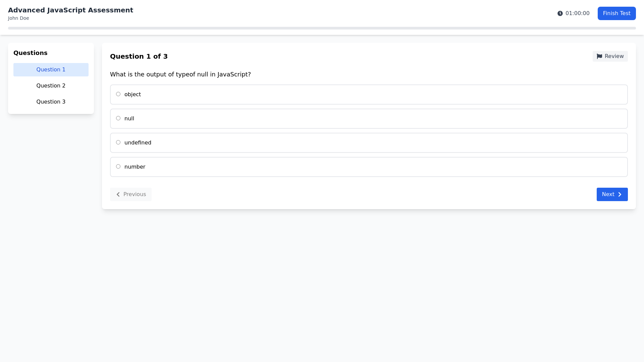Viewport: 644px width, 362px height.
Task: Click the timer showing 01:00:00
Action: 577,13
